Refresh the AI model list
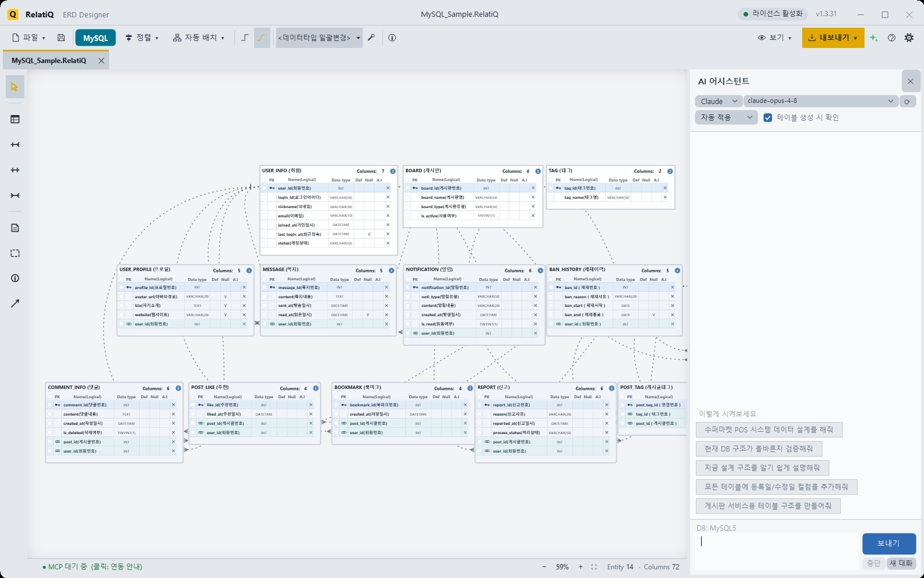Image resolution: width=924 pixels, height=578 pixels. pyautogui.click(x=907, y=101)
